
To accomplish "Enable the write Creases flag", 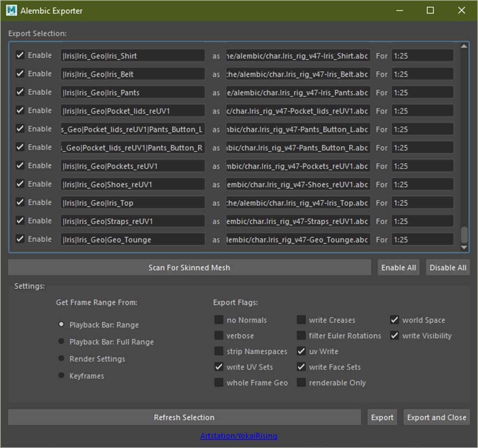I will pos(301,319).
